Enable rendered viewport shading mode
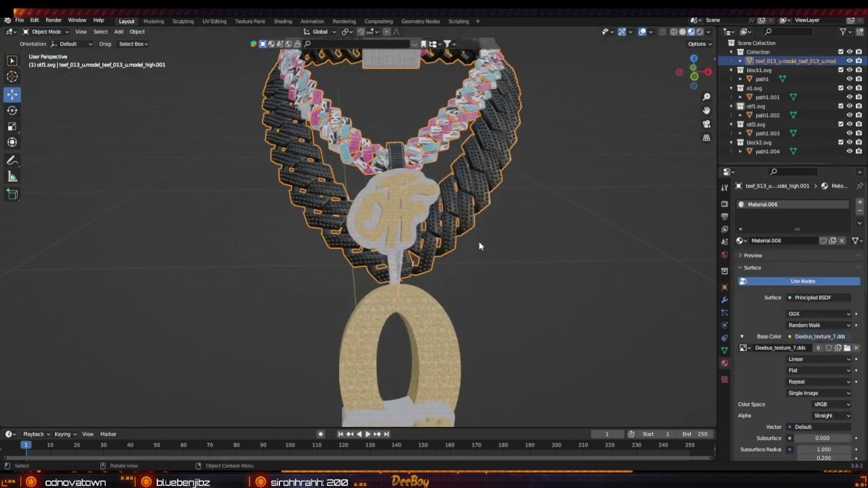868x488 pixels. 699,32
